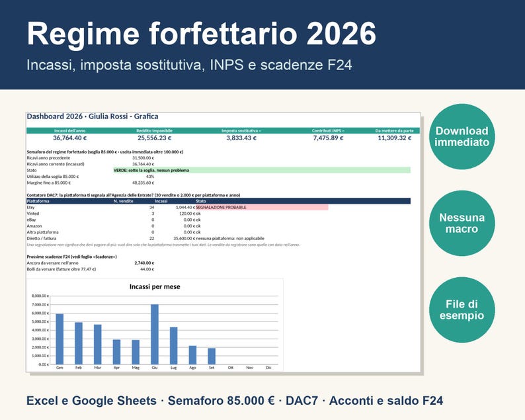The height and width of the screenshot is (420, 525).
Task: Click the italic note about 'Una segnalazione'
Action: 163,245
